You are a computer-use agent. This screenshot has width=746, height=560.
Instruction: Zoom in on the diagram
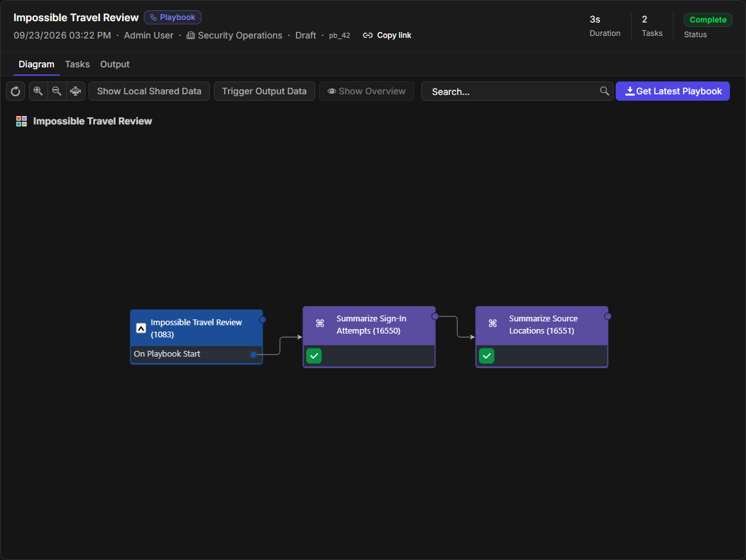tap(38, 91)
